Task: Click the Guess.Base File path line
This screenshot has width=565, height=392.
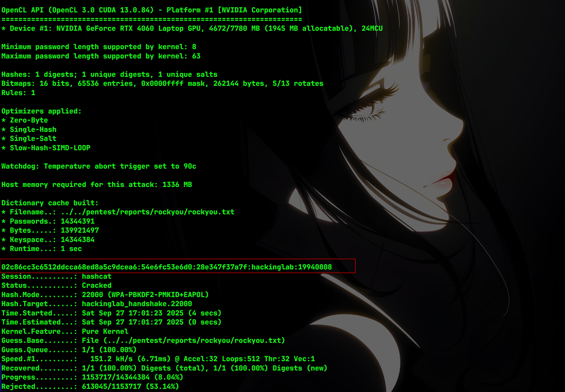Action: point(143,341)
